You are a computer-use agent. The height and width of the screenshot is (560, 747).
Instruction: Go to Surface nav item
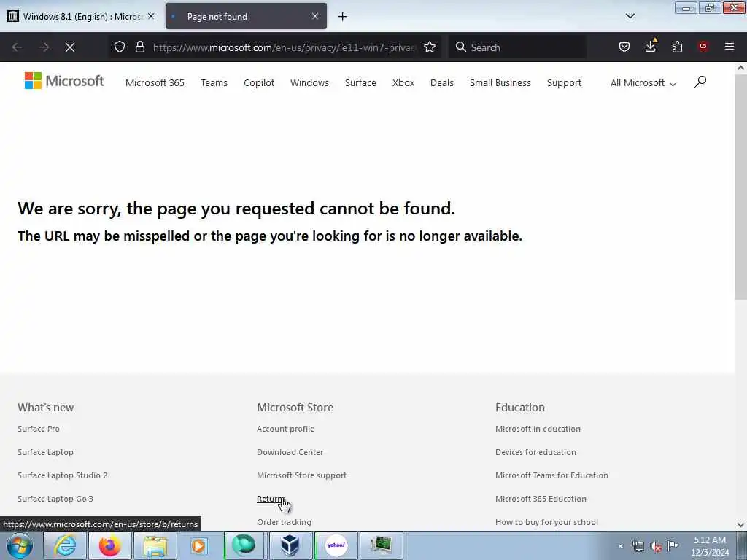360,83
